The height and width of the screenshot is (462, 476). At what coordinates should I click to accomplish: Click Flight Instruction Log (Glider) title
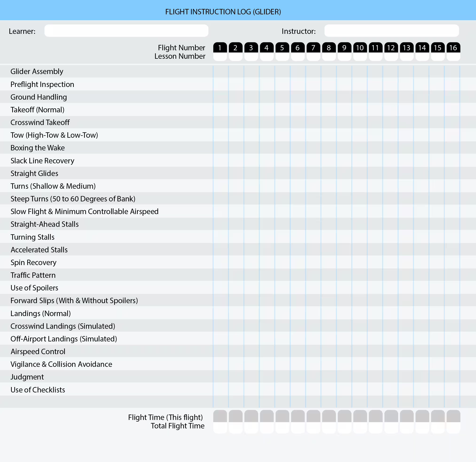(x=223, y=12)
